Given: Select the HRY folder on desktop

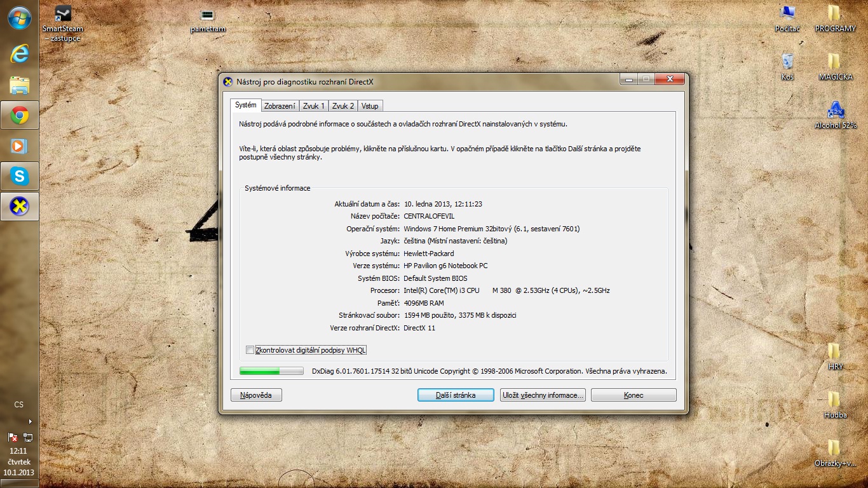Looking at the screenshot, I should pos(835,357).
